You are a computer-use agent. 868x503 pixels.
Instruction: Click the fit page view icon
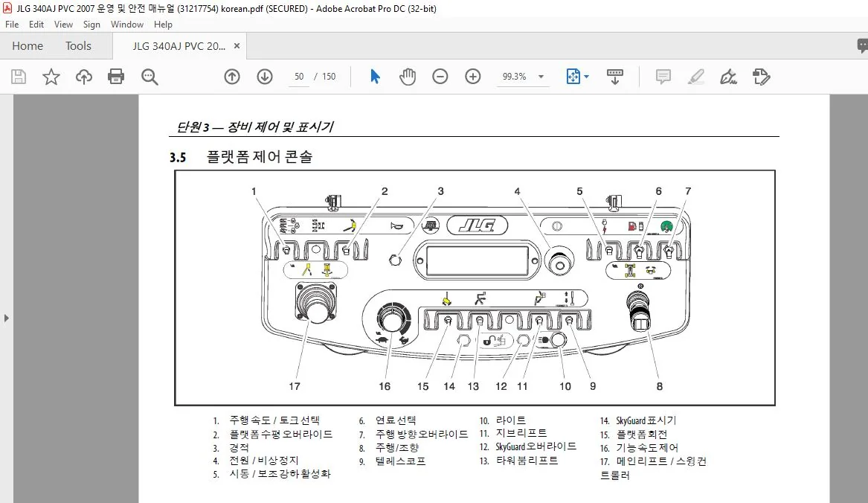tap(573, 77)
